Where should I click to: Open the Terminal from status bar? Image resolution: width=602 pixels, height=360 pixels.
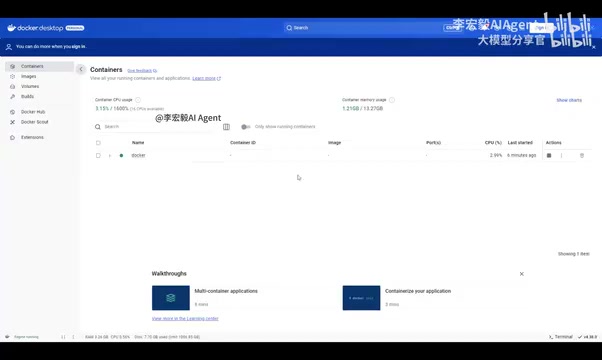coord(561,337)
